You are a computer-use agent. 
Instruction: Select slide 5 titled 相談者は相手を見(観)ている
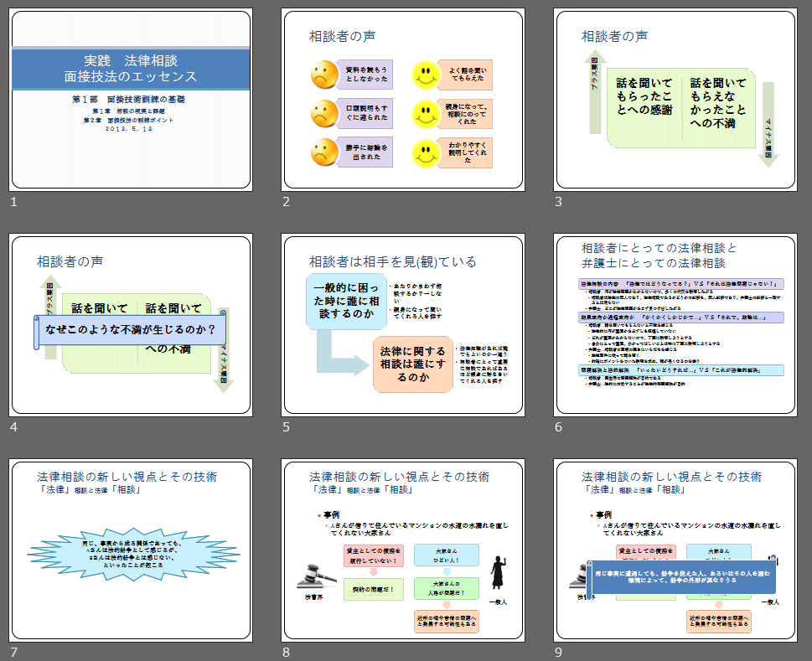click(x=403, y=325)
